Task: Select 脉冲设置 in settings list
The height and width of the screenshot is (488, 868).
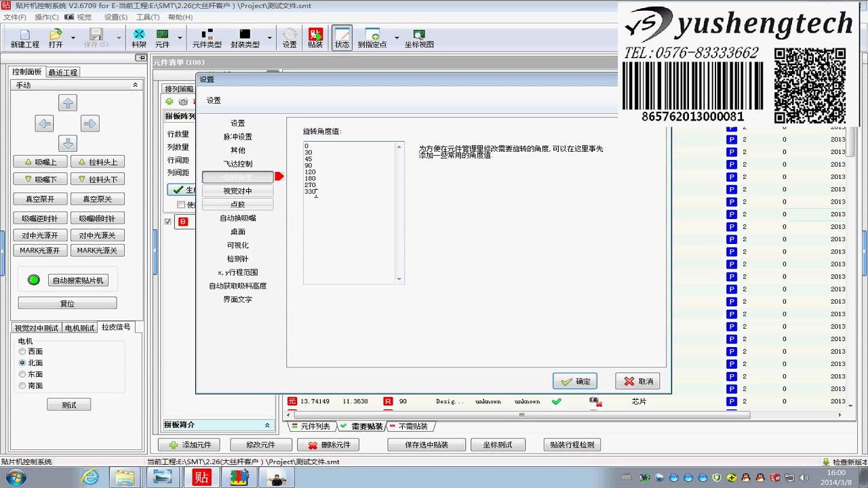Action: point(237,136)
